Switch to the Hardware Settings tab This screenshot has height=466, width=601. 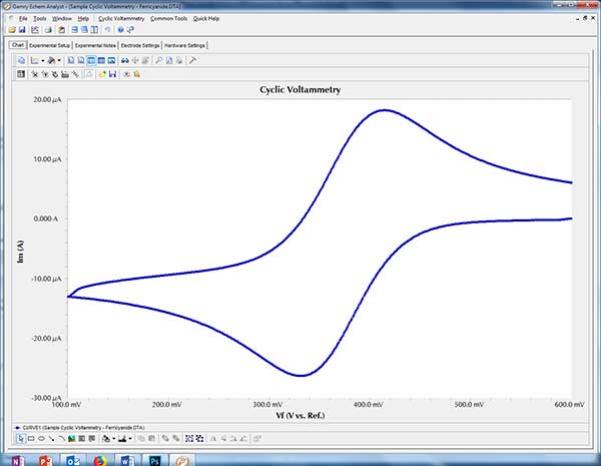point(185,45)
